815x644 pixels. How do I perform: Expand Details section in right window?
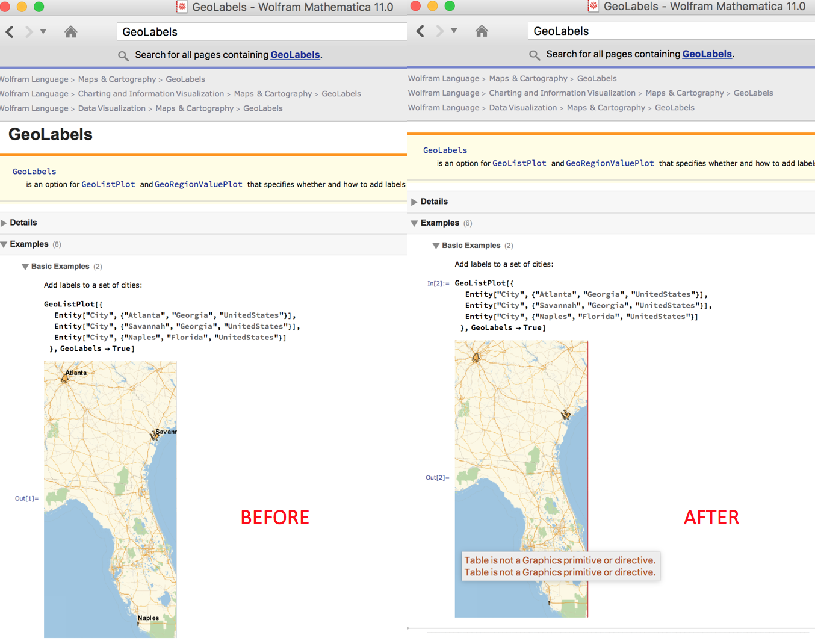coord(414,202)
